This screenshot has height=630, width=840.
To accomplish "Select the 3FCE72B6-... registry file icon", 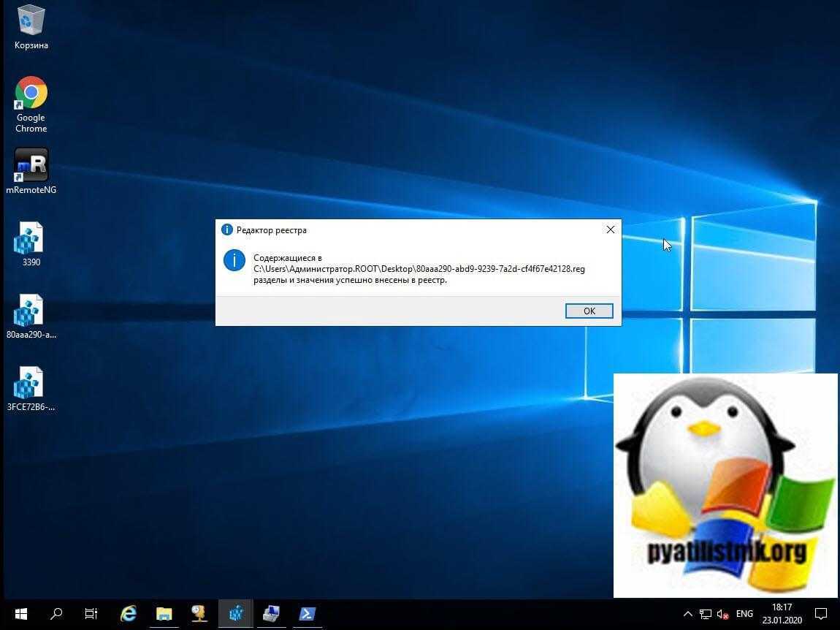I will point(31,389).
